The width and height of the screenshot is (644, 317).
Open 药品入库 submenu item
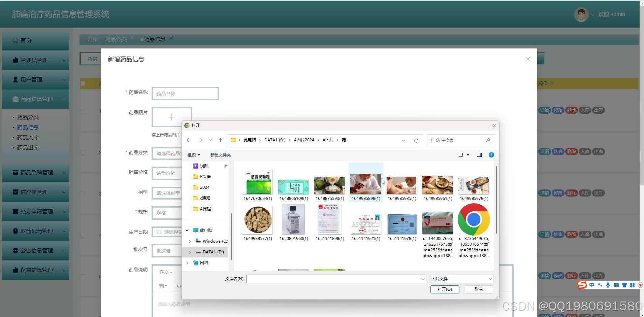pos(28,138)
